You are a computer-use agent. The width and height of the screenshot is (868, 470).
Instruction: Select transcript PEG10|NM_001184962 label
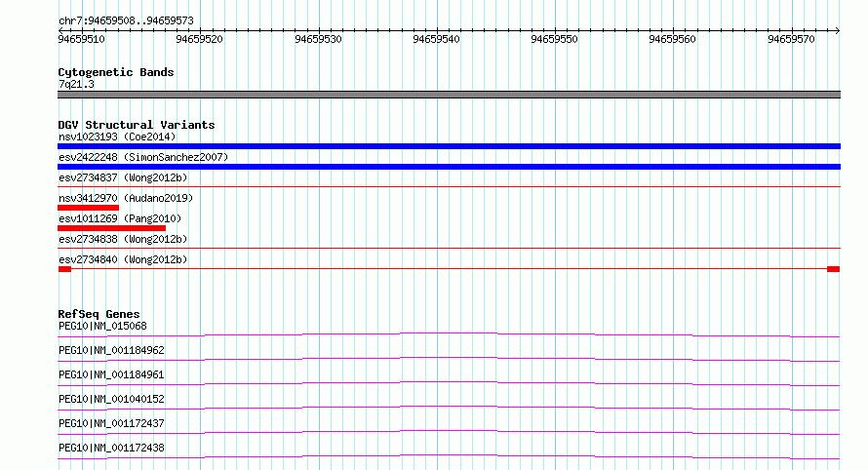(111, 350)
